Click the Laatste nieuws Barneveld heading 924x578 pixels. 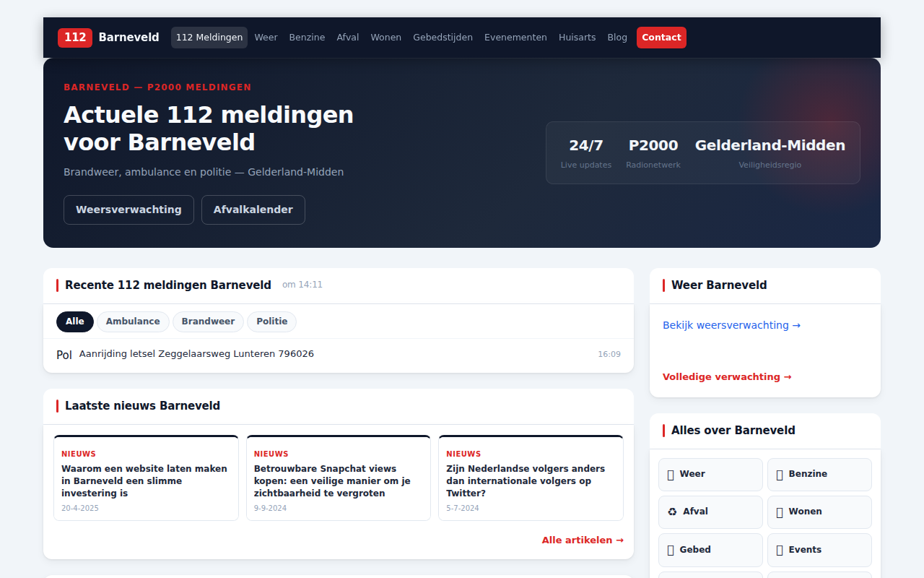tap(142, 406)
